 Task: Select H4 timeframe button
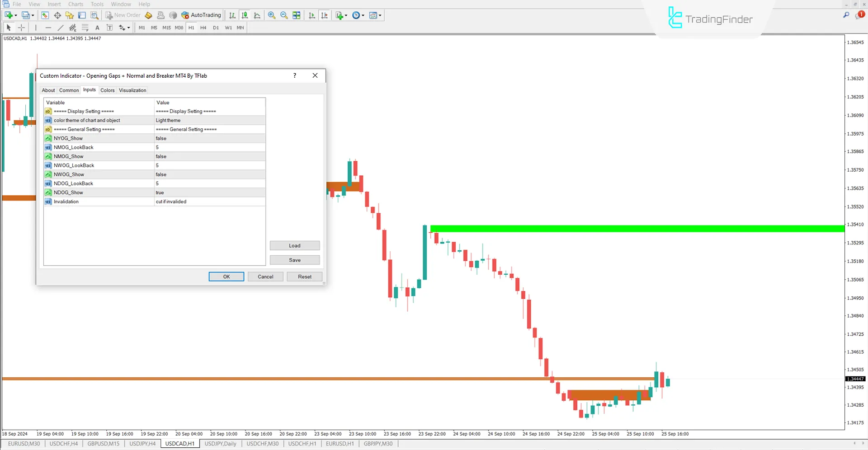click(x=203, y=28)
